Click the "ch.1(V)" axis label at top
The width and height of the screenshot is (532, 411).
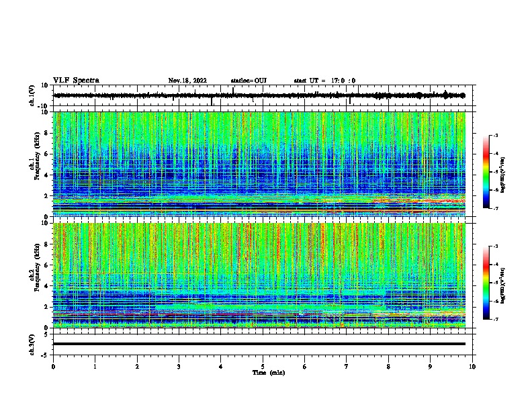click(x=32, y=95)
